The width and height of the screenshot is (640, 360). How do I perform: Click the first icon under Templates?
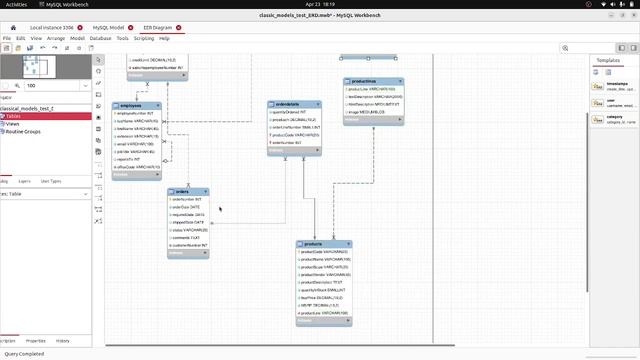tap(596, 72)
